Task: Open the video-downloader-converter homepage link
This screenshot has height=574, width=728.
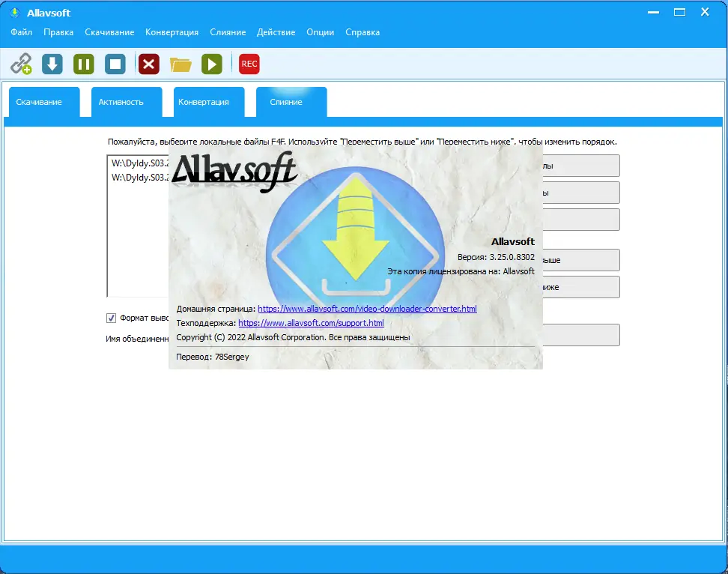Action: point(366,308)
